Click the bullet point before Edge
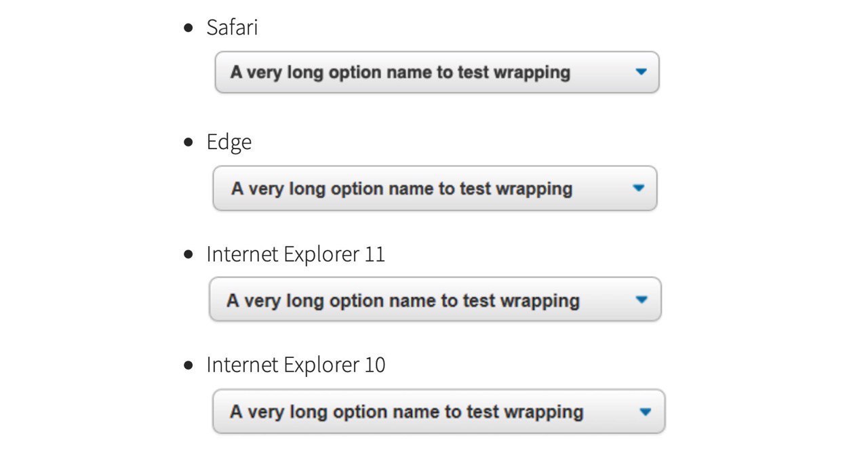This screenshot has height=461, width=868. point(189,142)
